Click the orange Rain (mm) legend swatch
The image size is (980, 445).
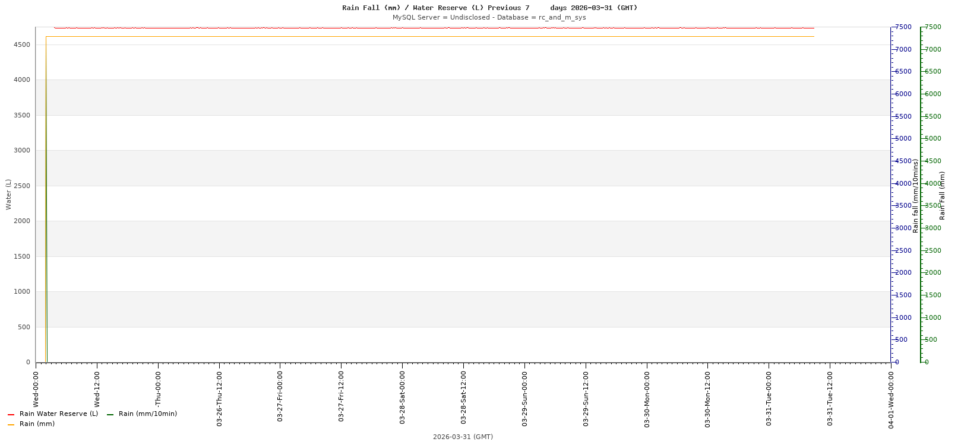pyautogui.click(x=11, y=425)
